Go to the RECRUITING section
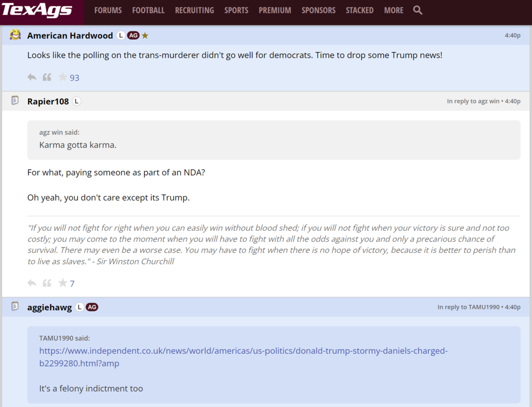 point(194,10)
